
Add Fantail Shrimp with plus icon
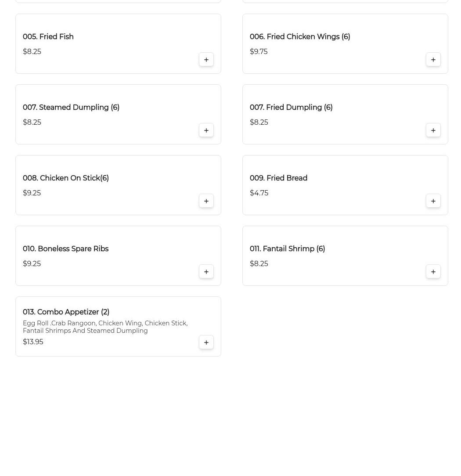click(x=433, y=272)
